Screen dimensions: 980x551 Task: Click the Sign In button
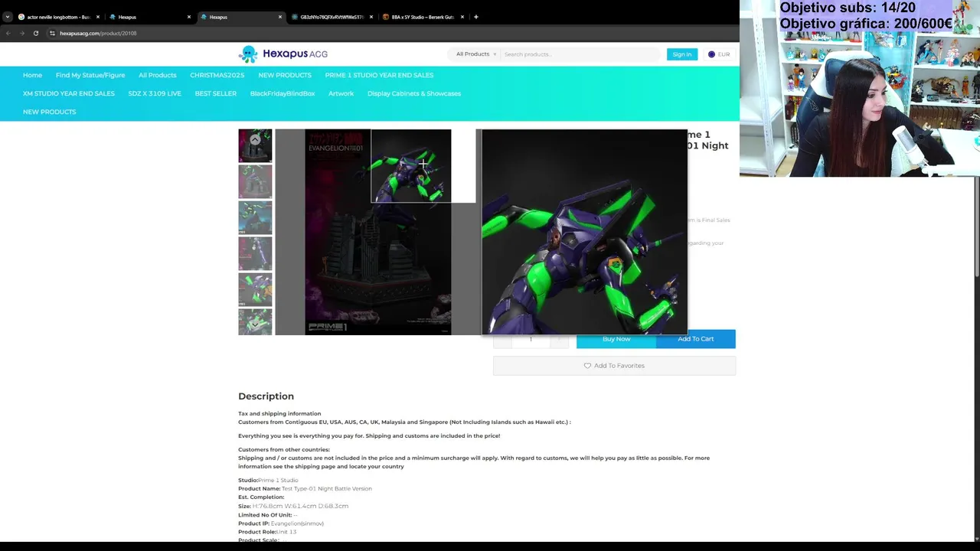click(x=681, y=54)
